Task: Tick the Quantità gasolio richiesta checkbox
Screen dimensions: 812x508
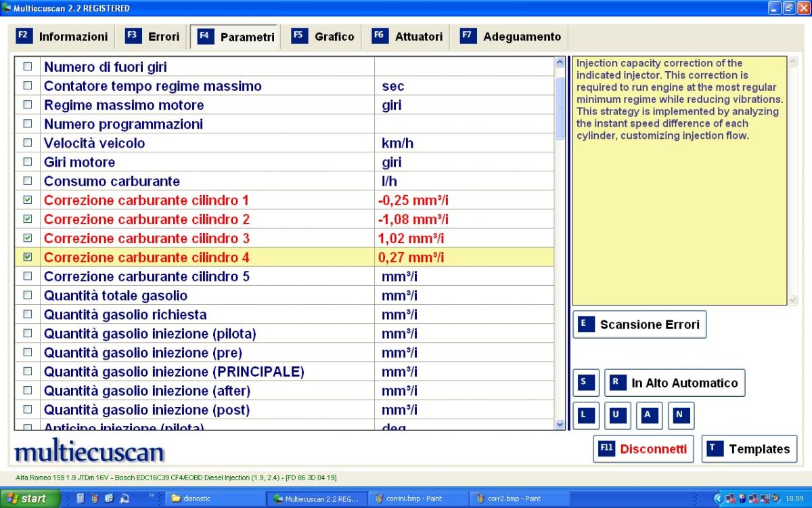Action: click(x=28, y=314)
